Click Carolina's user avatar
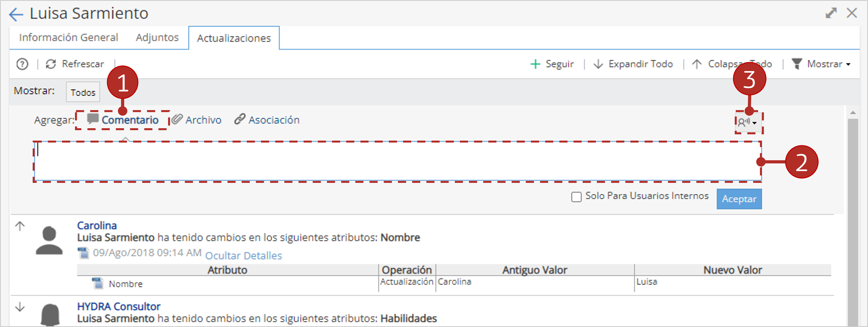Image resolution: width=868 pixels, height=327 pixels. (x=49, y=240)
